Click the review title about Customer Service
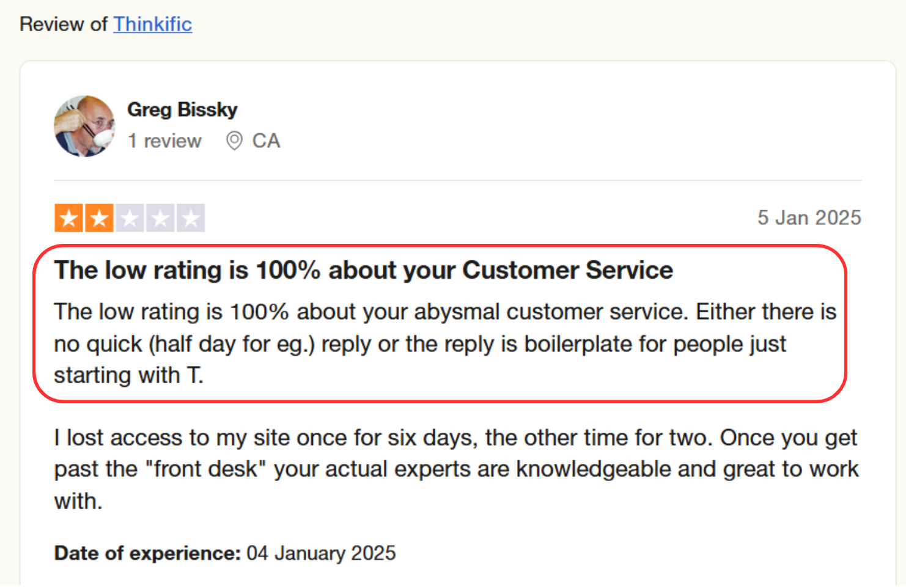 [363, 270]
